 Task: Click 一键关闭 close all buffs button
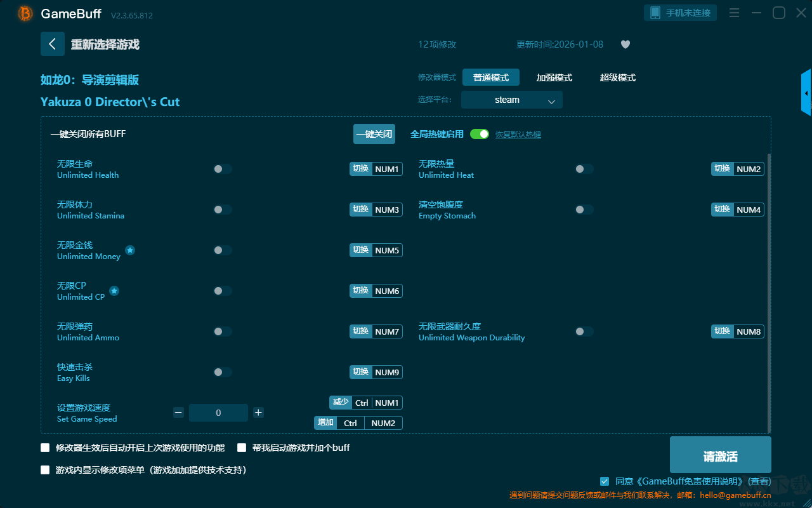coord(374,134)
